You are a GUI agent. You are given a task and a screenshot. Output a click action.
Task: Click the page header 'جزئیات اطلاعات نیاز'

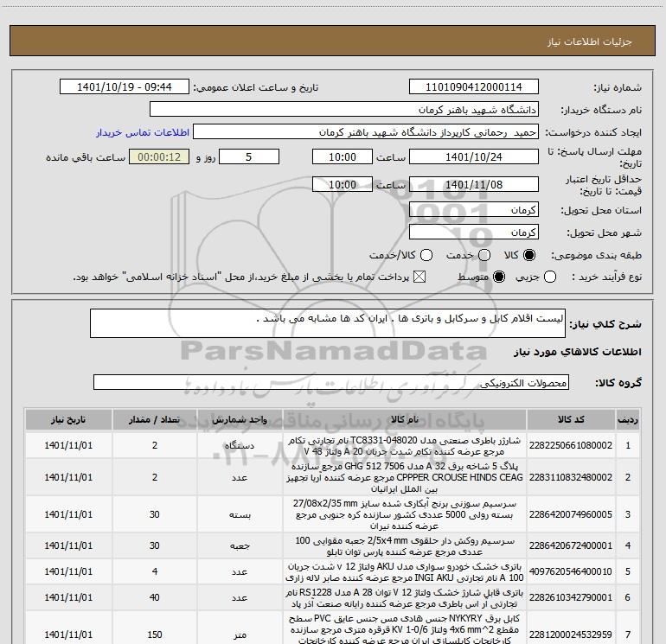click(x=590, y=41)
